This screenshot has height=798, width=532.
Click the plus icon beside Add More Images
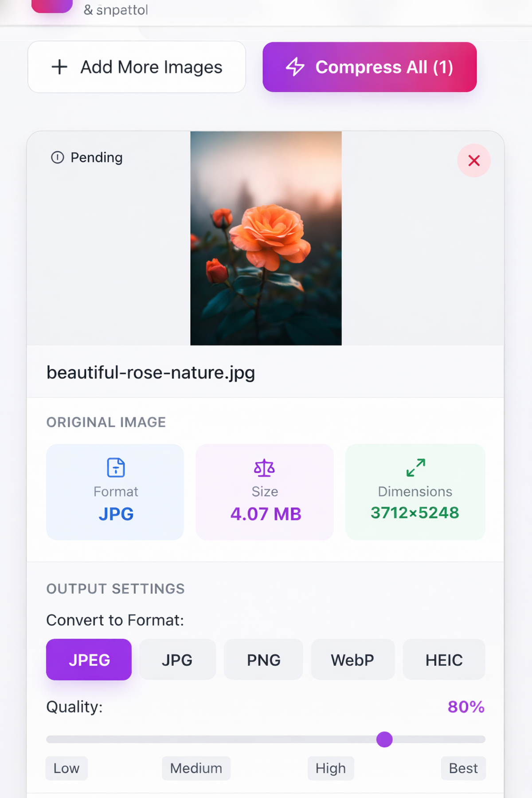tap(59, 67)
